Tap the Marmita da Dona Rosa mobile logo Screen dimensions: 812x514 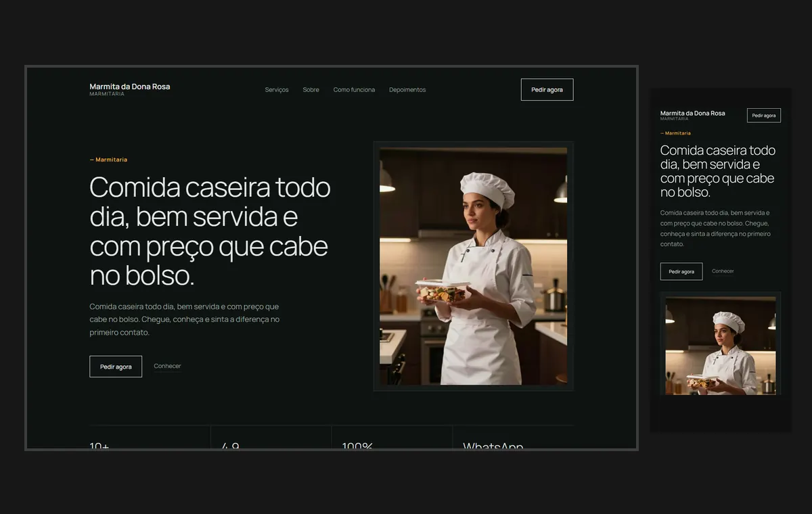[x=693, y=115]
